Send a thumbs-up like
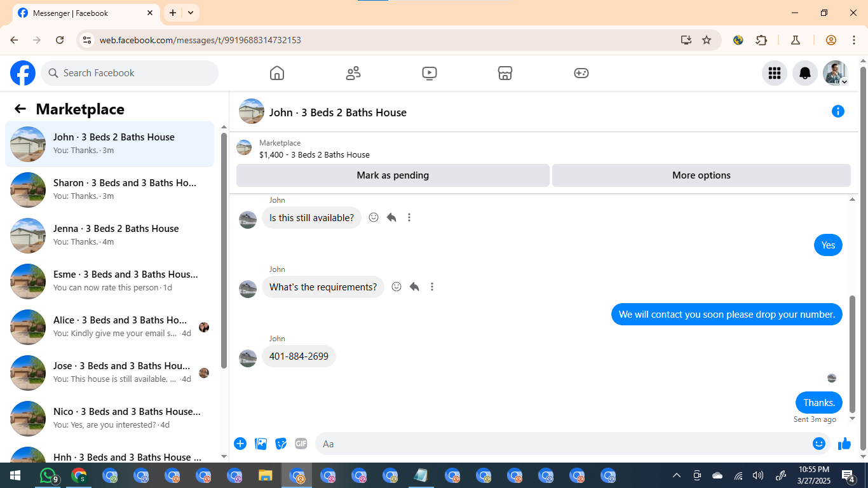The height and width of the screenshot is (488, 868). tap(844, 444)
